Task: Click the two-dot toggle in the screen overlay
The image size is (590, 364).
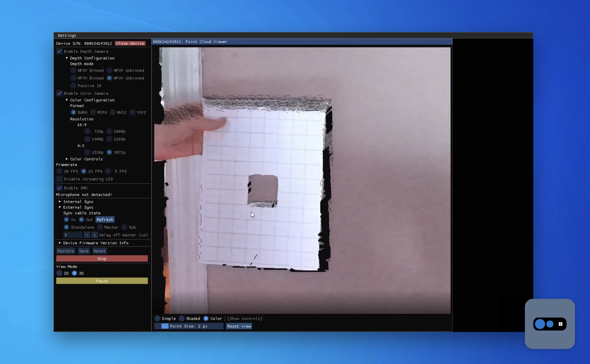Action: click(545, 324)
